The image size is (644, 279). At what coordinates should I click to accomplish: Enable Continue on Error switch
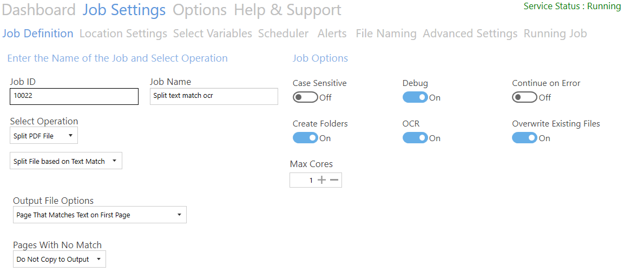[x=524, y=97]
